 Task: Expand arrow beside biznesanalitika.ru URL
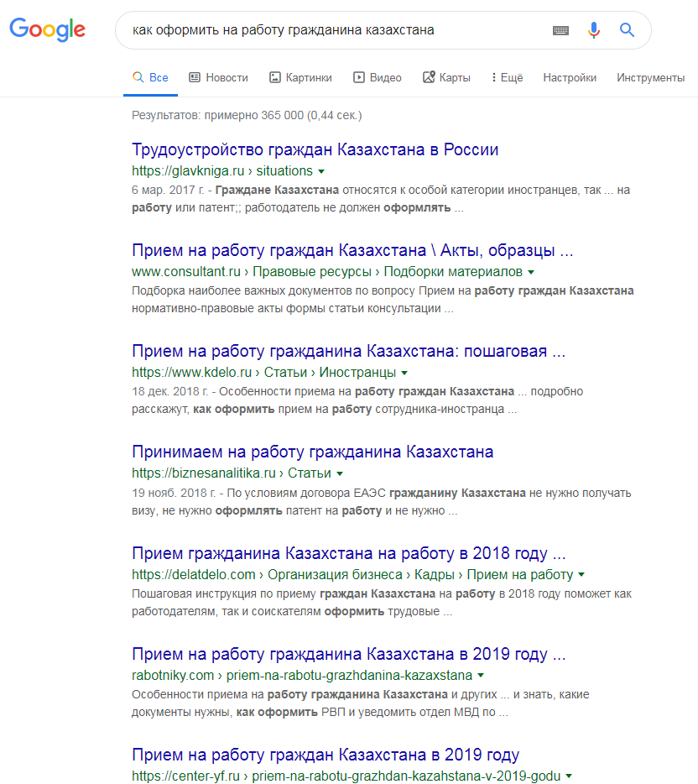(340, 473)
